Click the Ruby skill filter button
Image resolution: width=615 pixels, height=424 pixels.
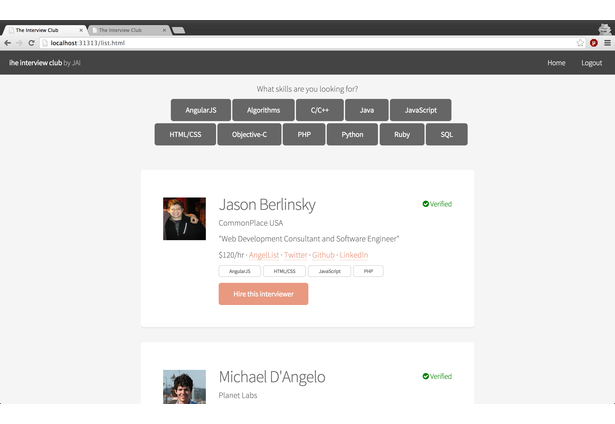[402, 135]
